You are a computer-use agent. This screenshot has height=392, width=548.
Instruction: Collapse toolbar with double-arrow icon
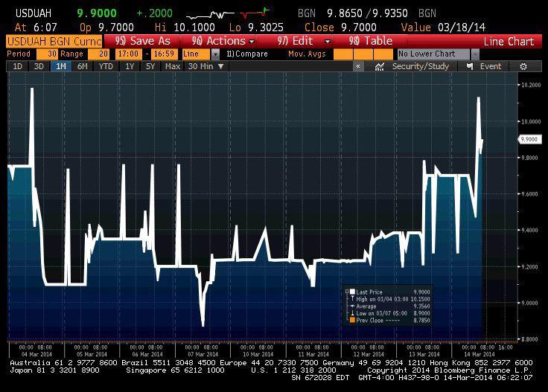click(358, 66)
